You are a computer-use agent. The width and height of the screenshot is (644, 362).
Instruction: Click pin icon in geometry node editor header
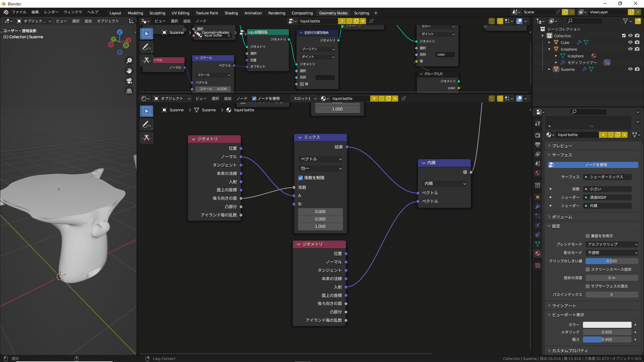point(371,21)
